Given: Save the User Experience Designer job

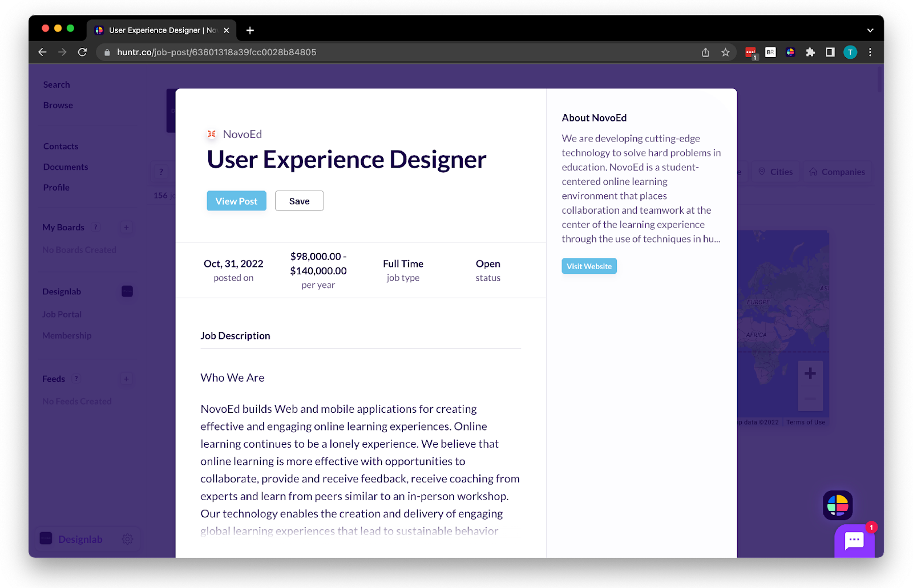Looking at the screenshot, I should click(299, 201).
